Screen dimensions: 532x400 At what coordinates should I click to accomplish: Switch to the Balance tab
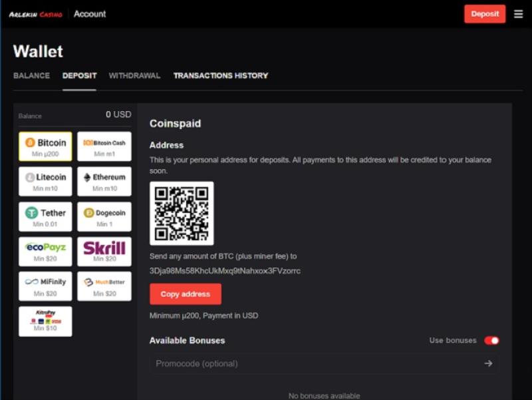coord(31,75)
